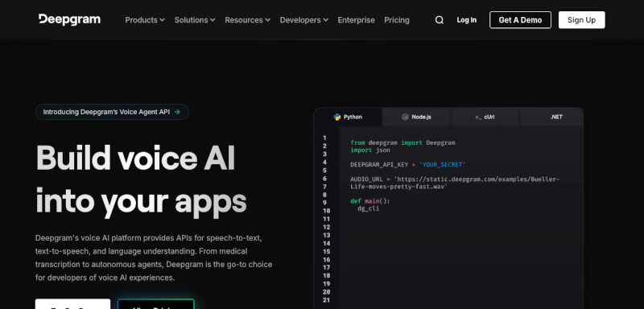Viewport: 644px width, 309px height.
Task: Click the cUrl terminal prompt icon
Action: pyautogui.click(x=478, y=117)
